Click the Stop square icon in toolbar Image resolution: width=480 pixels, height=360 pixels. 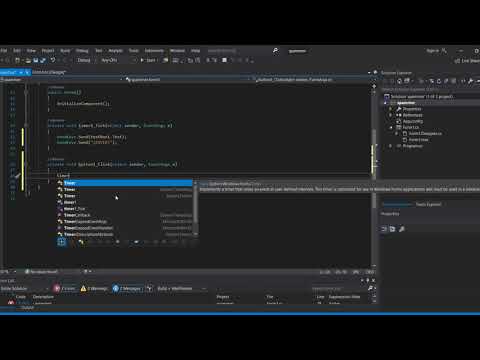tap(224, 60)
